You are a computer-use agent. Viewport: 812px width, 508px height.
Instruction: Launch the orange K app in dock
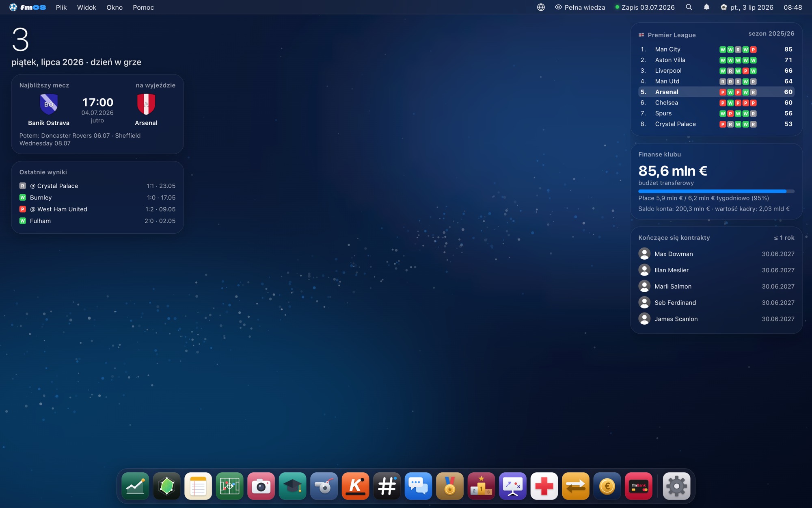[356, 486]
